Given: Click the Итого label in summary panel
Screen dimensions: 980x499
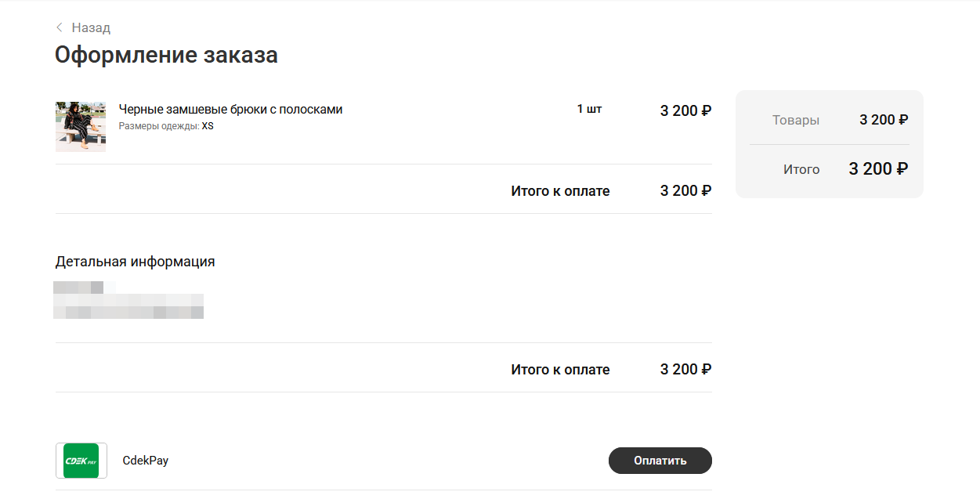Looking at the screenshot, I should pos(801,169).
